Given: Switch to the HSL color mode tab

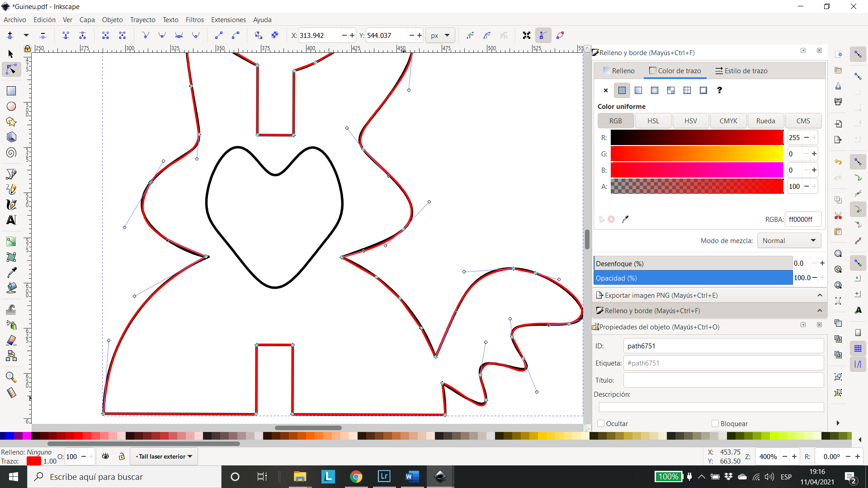Looking at the screenshot, I should [653, 121].
